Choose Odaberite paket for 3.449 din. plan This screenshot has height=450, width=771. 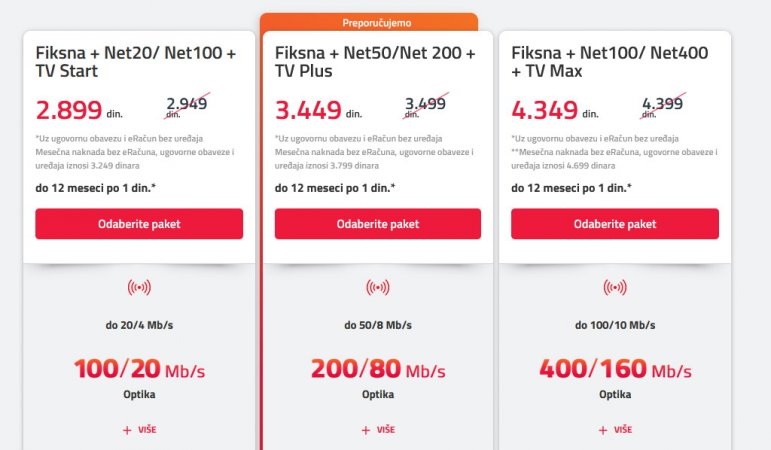[x=378, y=224]
